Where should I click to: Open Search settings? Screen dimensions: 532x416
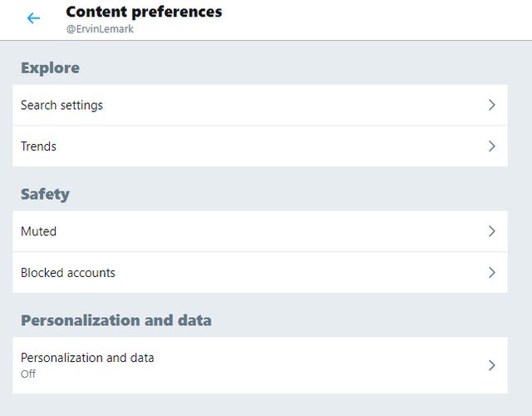click(62, 106)
